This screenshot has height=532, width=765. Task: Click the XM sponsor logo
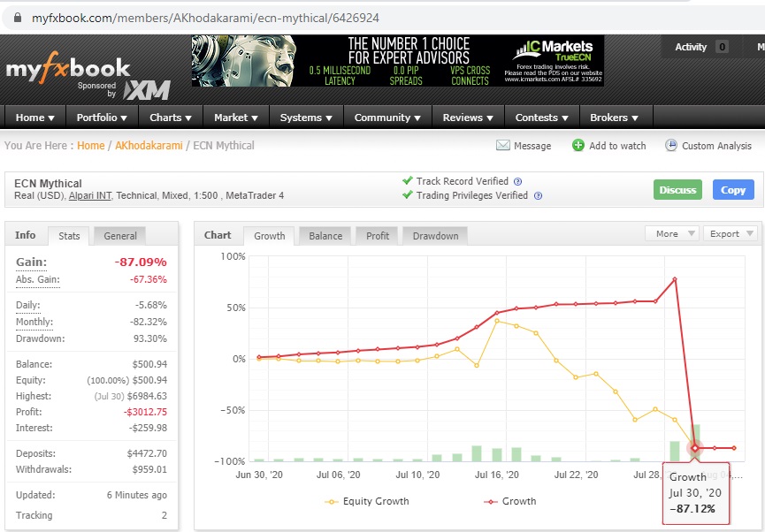pos(147,90)
